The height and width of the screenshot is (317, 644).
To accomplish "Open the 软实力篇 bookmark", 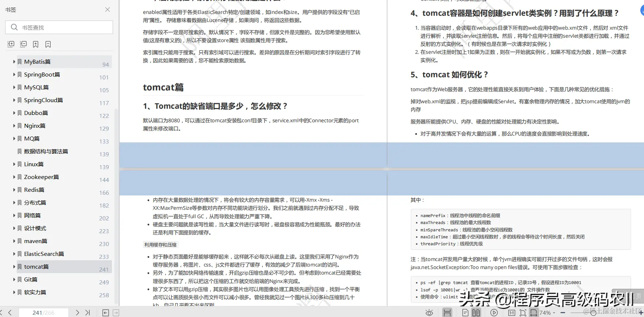I will click(35, 292).
